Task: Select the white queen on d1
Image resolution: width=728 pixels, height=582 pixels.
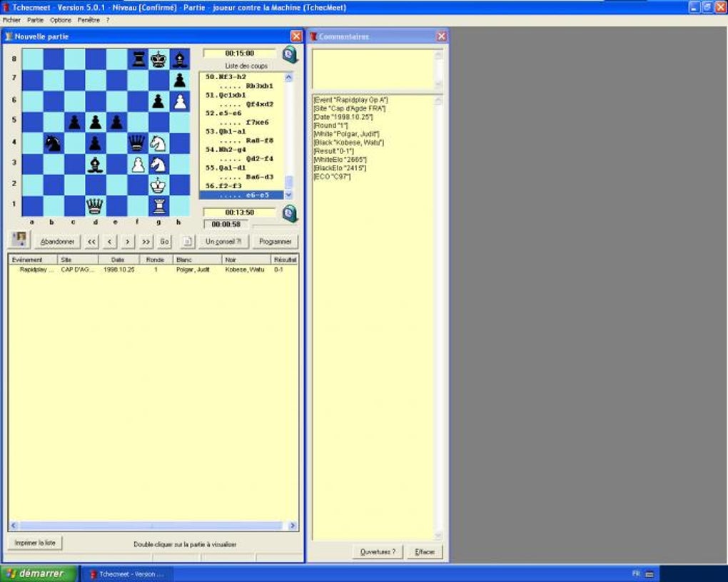Action: point(95,205)
